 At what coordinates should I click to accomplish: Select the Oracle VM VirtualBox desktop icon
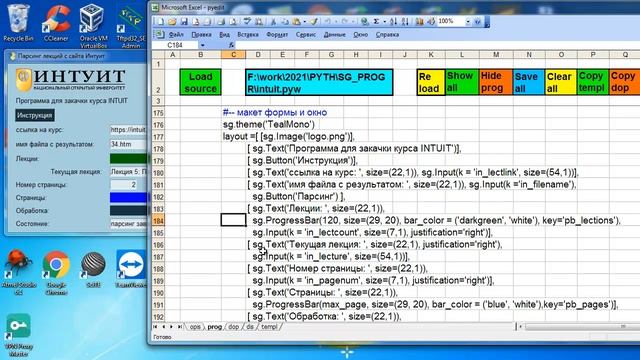[93, 25]
